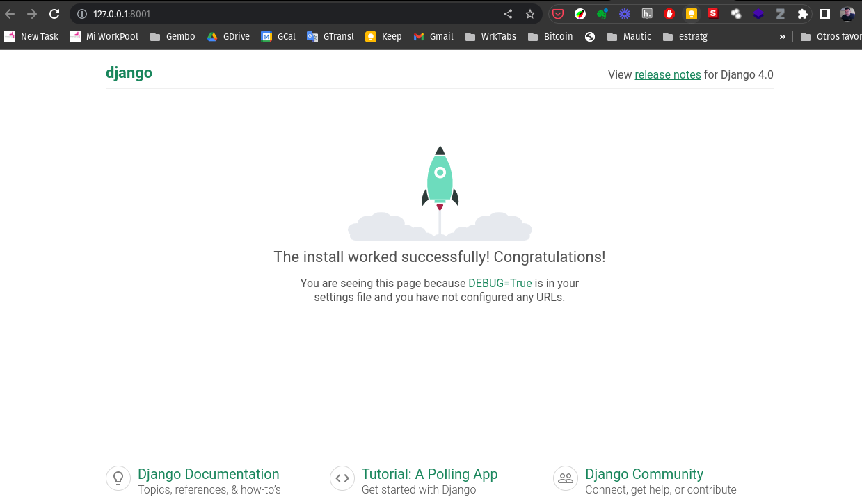The image size is (862, 504).
Task: Open the red 'S' extension
Action: (x=713, y=13)
